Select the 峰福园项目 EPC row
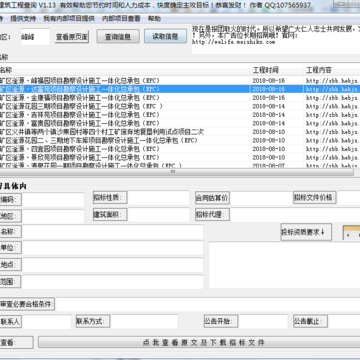The height and width of the screenshot is (360, 360). tap(180, 81)
